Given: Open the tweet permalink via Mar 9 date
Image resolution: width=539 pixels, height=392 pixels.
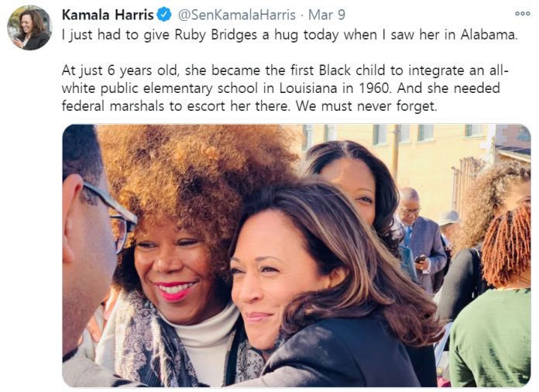Looking at the screenshot, I should pos(327,15).
